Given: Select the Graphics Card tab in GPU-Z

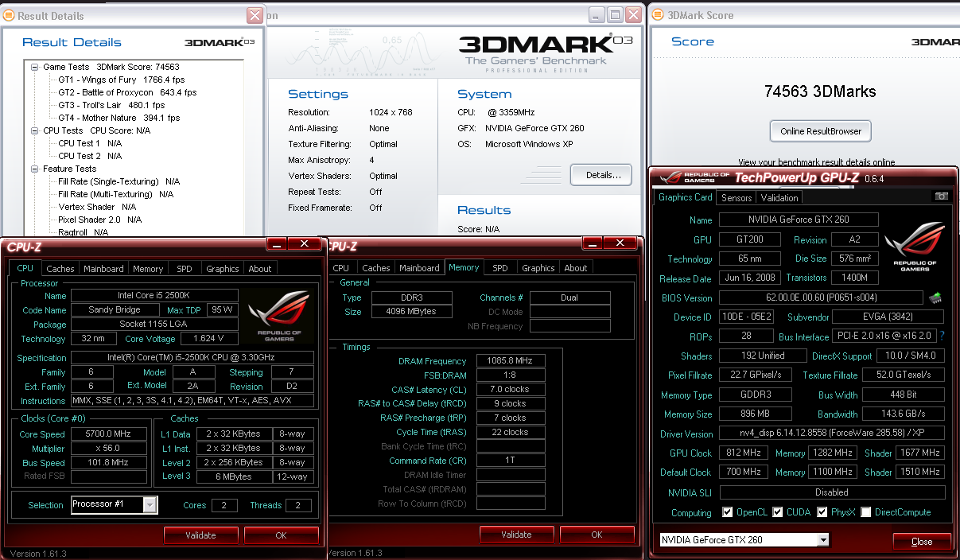Looking at the screenshot, I should [x=686, y=197].
